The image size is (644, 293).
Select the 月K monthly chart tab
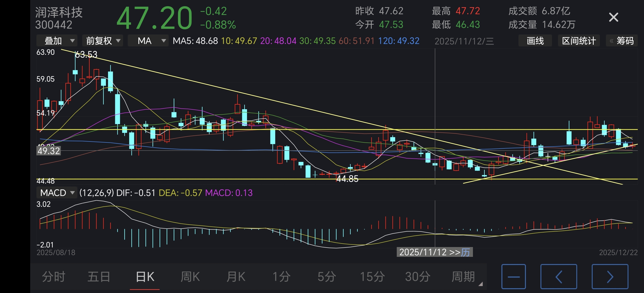click(x=236, y=276)
